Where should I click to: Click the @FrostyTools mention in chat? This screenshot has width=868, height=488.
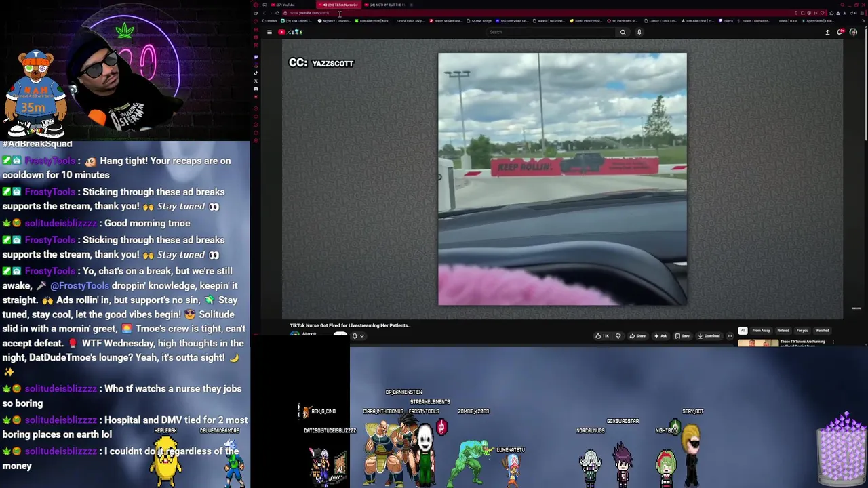(x=79, y=286)
